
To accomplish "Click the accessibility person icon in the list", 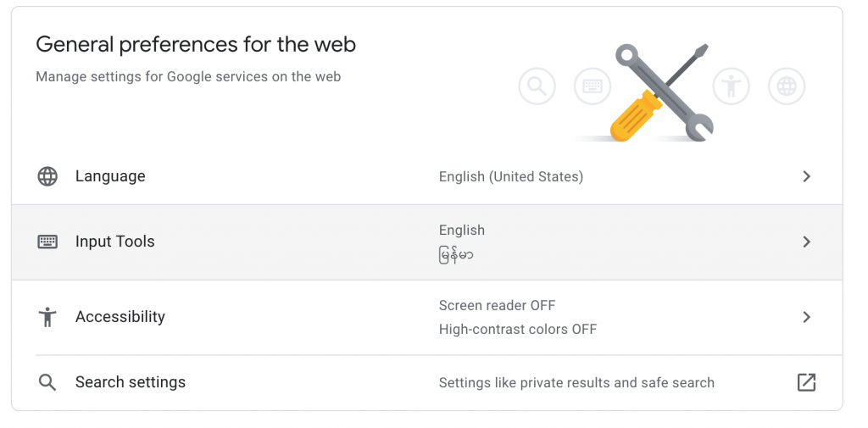I will point(47,317).
